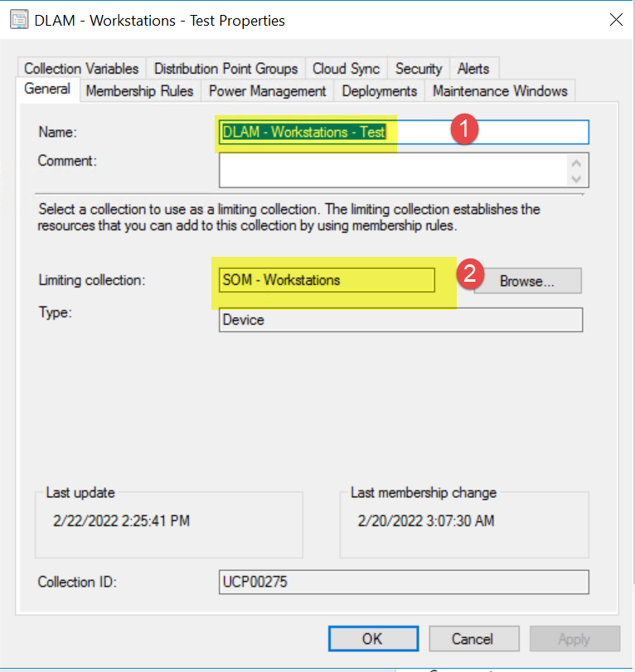This screenshot has width=635, height=672.
Task: Click the Apply button
Action: tap(574, 639)
